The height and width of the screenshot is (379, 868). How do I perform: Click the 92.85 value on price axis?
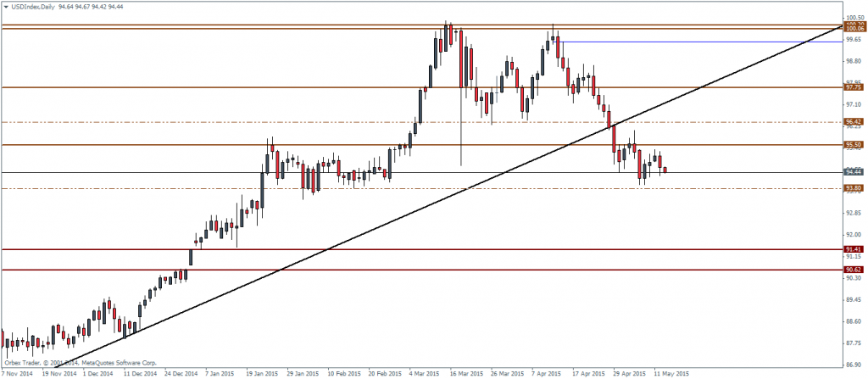(x=853, y=213)
